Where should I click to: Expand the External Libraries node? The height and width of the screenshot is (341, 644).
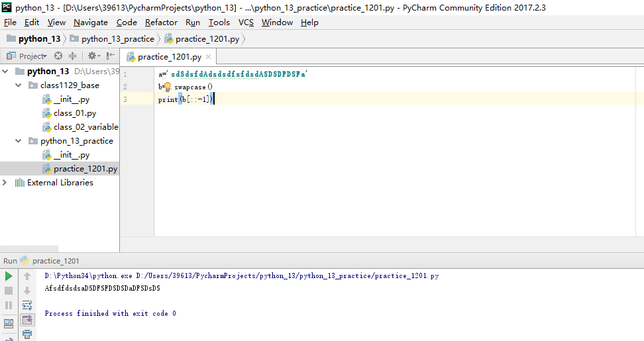click(6, 183)
